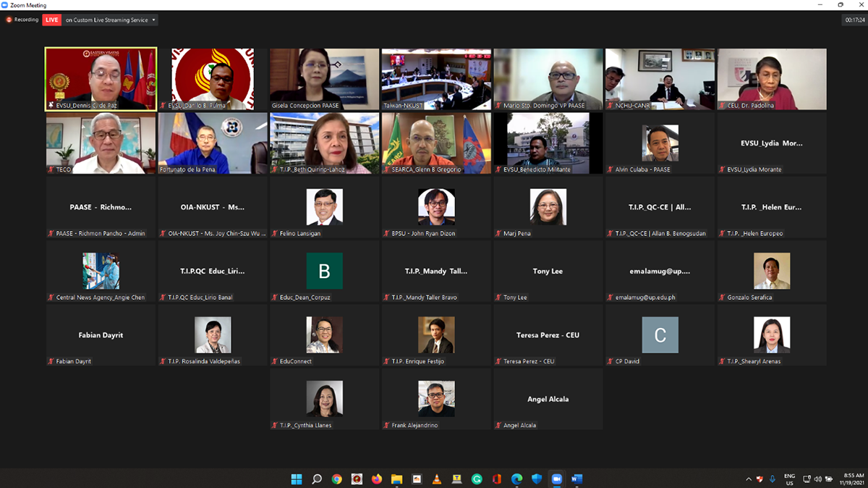The height and width of the screenshot is (488, 868).
Task: Show hidden system tray icons chevron
Action: [749, 479]
